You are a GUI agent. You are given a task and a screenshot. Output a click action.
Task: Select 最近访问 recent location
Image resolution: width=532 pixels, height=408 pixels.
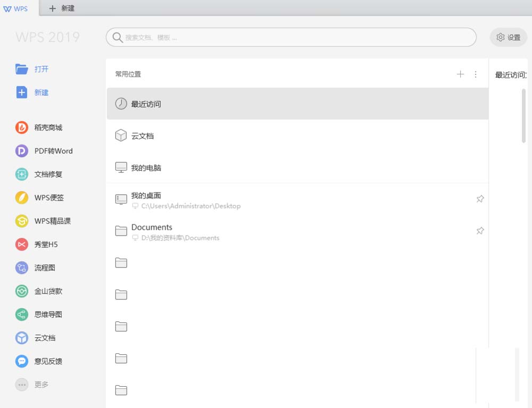(297, 104)
